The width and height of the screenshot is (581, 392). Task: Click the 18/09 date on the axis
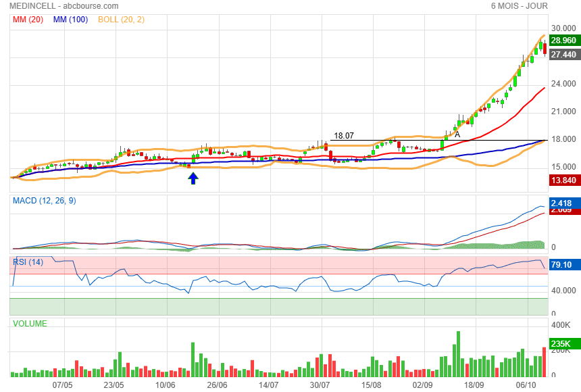[474, 384]
